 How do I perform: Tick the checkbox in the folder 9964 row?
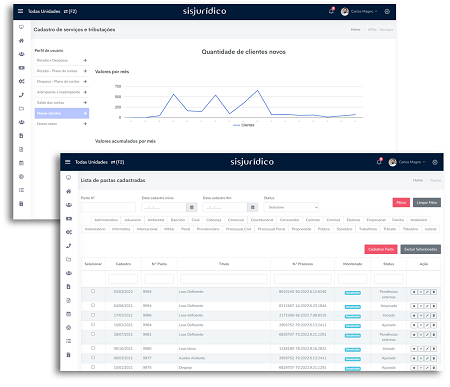tap(93, 324)
